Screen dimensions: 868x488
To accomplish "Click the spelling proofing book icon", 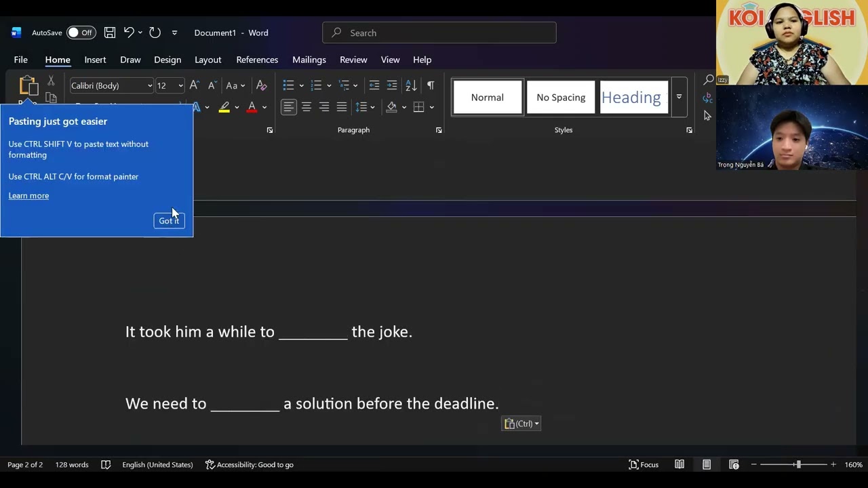I will click(106, 464).
